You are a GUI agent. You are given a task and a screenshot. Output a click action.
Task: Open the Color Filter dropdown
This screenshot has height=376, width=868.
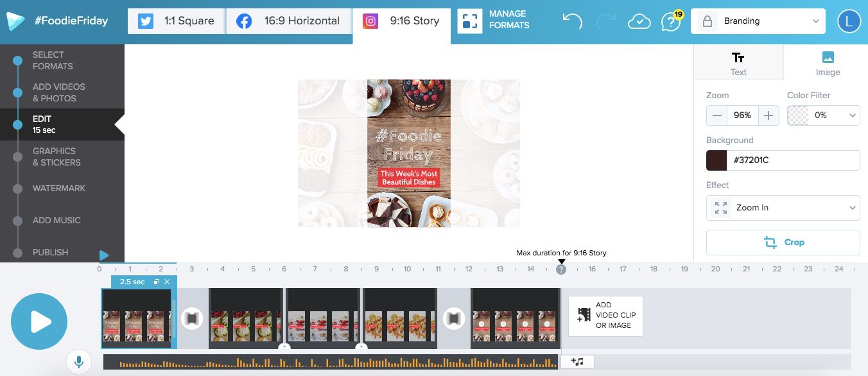pyautogui.click(x=824, y=115)
